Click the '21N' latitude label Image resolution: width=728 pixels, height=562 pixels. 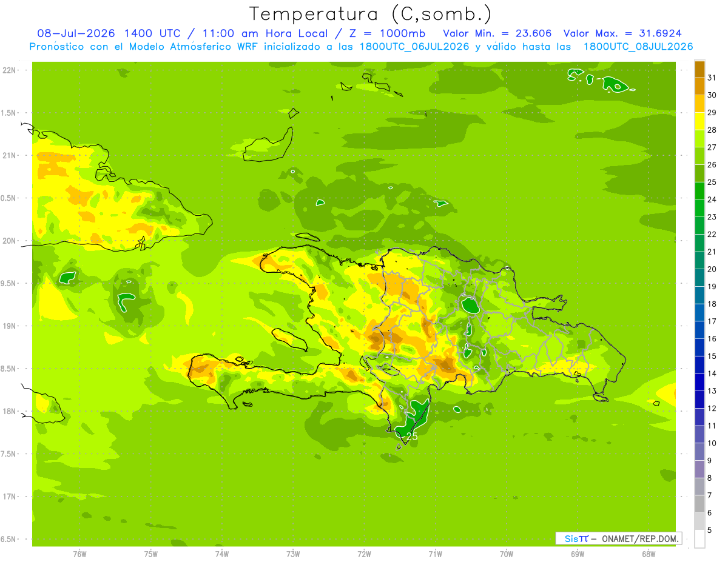(x=8, y=155)
